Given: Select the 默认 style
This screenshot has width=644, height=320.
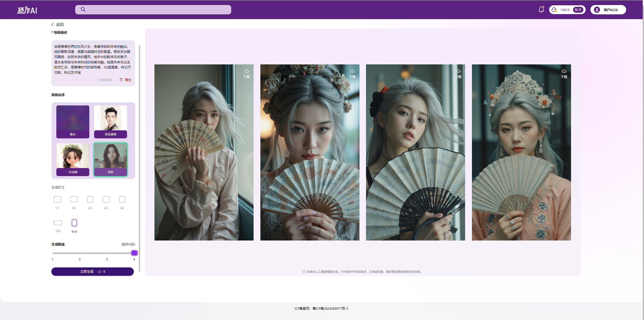Looking at the screenshot, I should click(x=73, y=122).
